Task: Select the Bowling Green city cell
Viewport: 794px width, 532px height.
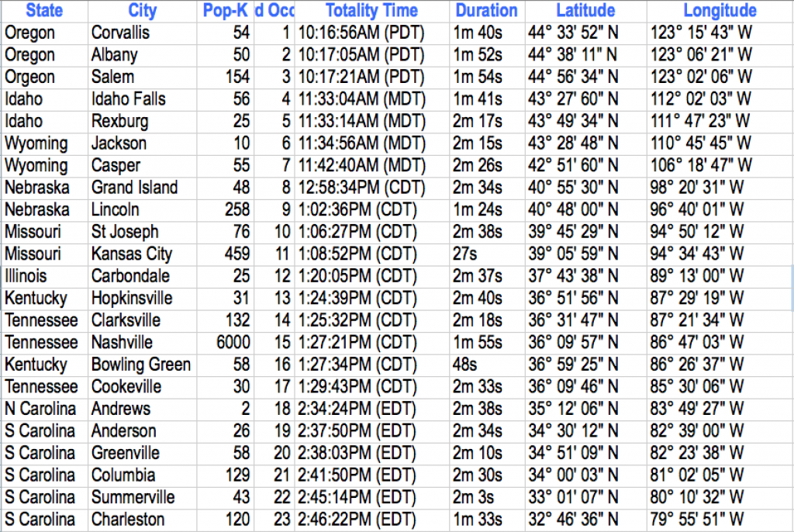Action: click(x=140, y=365)
